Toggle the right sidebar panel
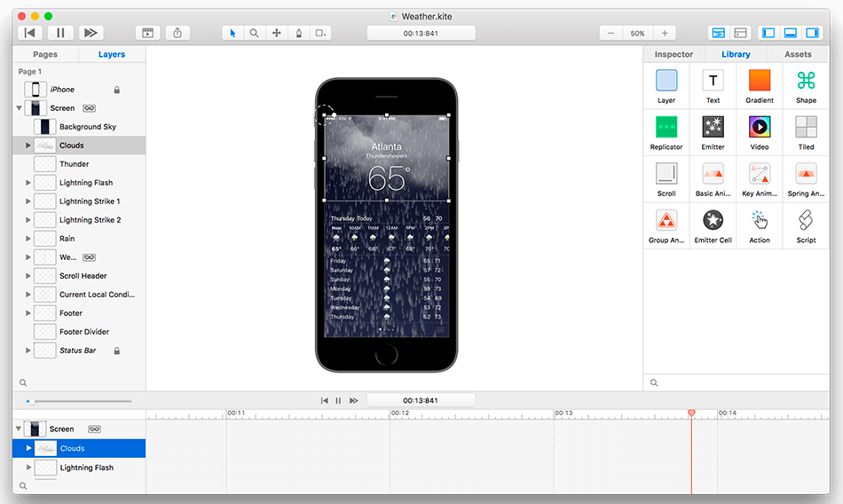 [x=812, y=34]
